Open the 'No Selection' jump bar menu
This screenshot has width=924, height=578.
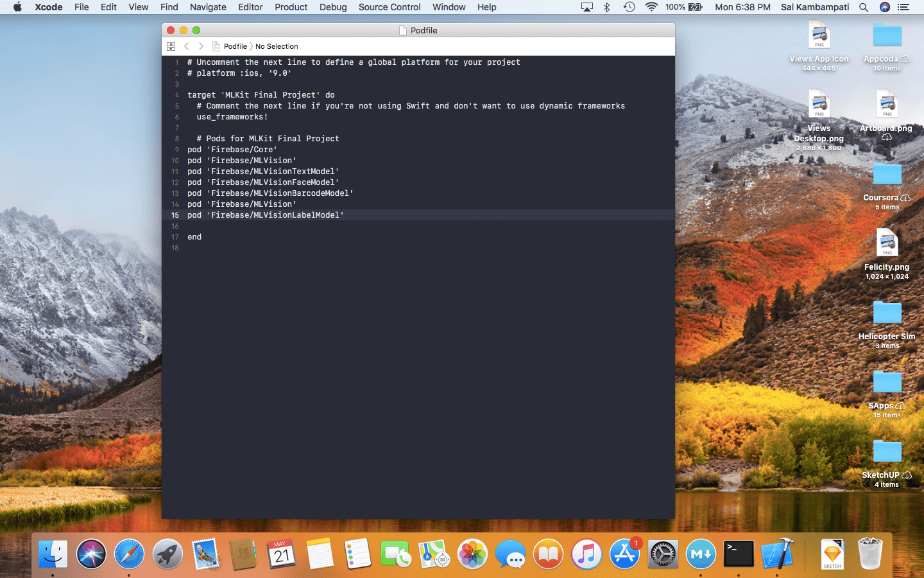click(x=277, y=46)
